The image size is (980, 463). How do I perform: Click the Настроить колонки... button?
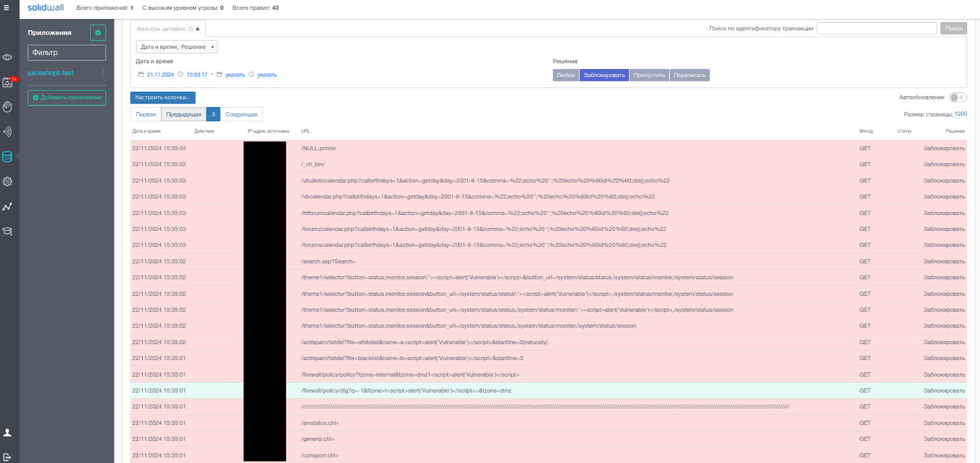[163, 97]
